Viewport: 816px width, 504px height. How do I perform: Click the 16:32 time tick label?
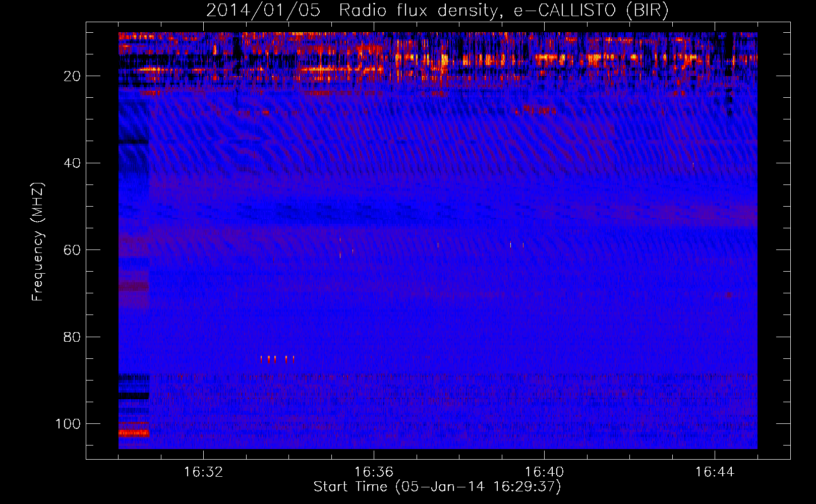[203, 472]
